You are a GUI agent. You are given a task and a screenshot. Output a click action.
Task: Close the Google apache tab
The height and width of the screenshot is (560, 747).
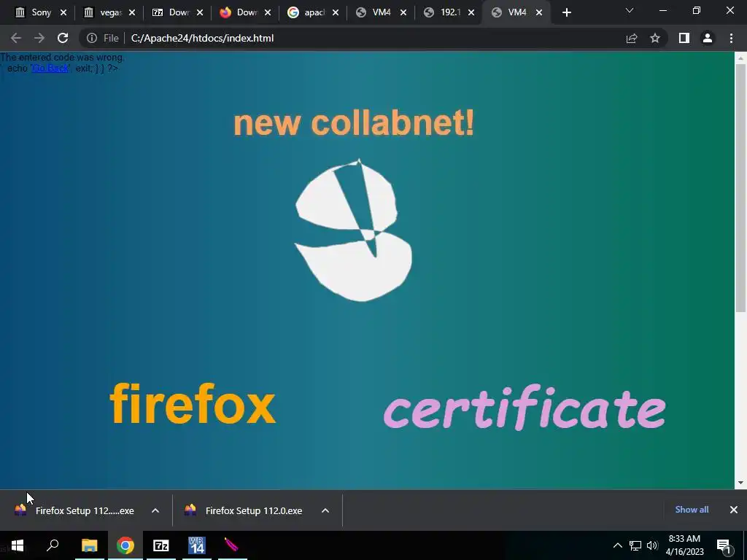click(336, 13)
